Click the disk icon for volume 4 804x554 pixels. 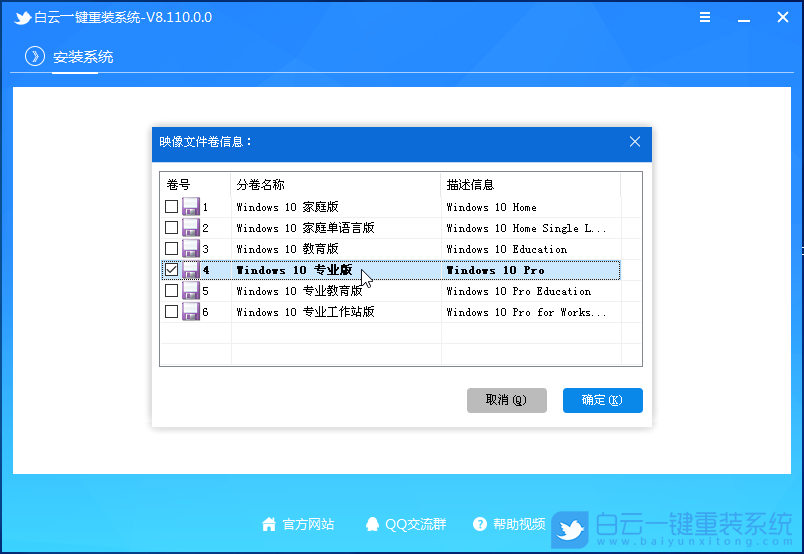click(191, 270)
